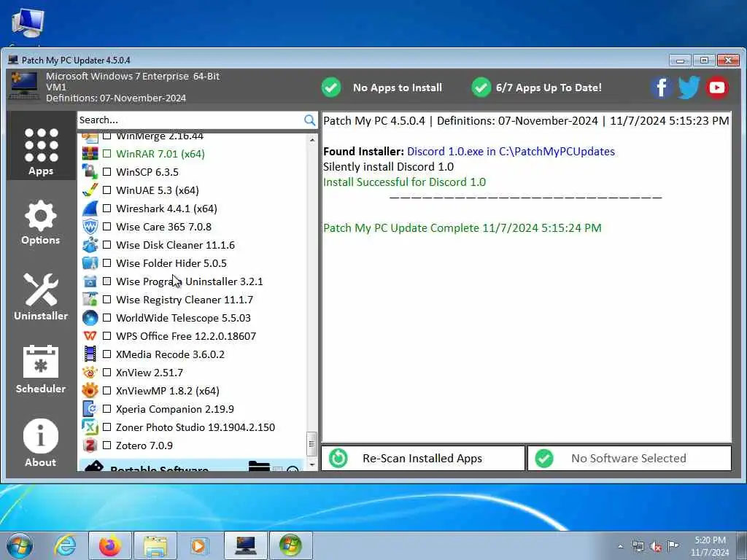Click the search magnifier icon
This screenshot has width=747, height=560.
[x=309, y=120]
